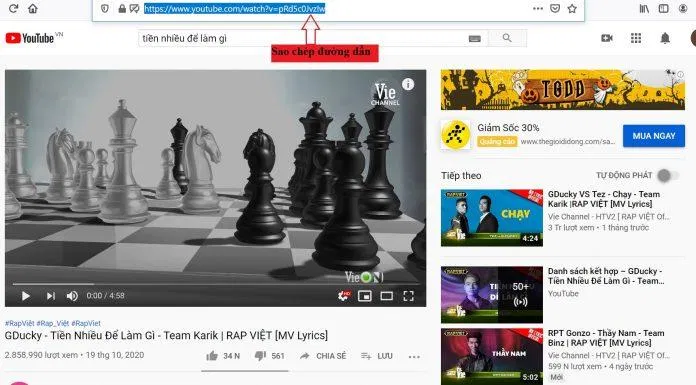Mute the video volume speaker icon
This screenshot has width=696, height=385.
pos(72,296)
